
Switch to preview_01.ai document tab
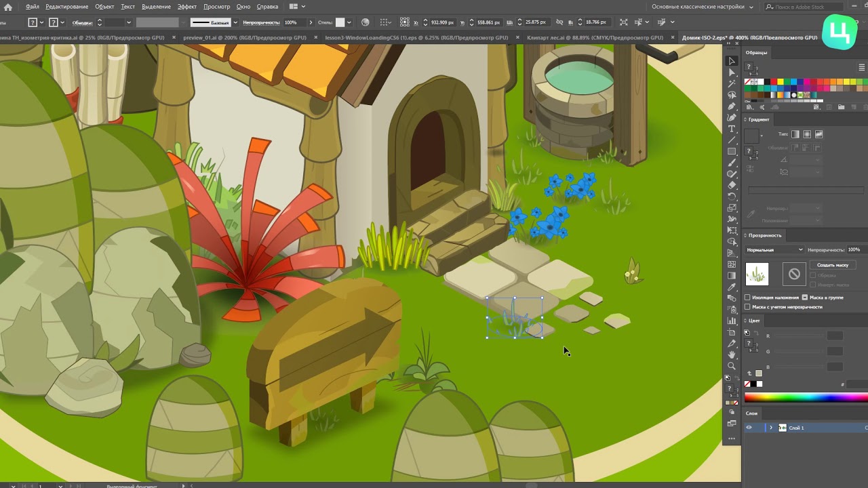(244, 38)
